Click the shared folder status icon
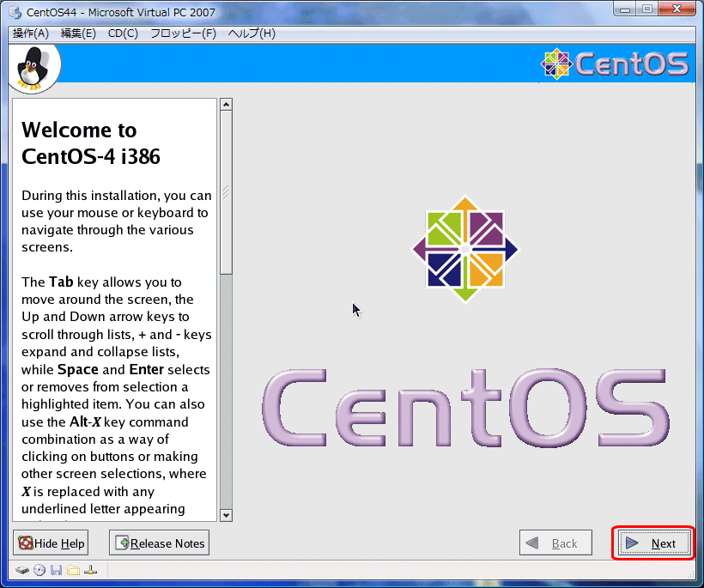This screenshot has width=704, height=588. (x=73, y=571)
